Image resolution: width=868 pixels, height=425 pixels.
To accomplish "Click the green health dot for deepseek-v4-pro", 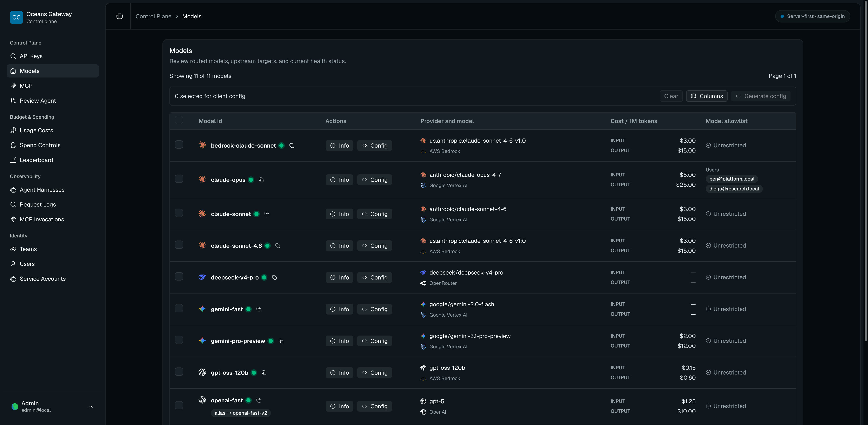I will pyautogui.click(x=264, y=277).
